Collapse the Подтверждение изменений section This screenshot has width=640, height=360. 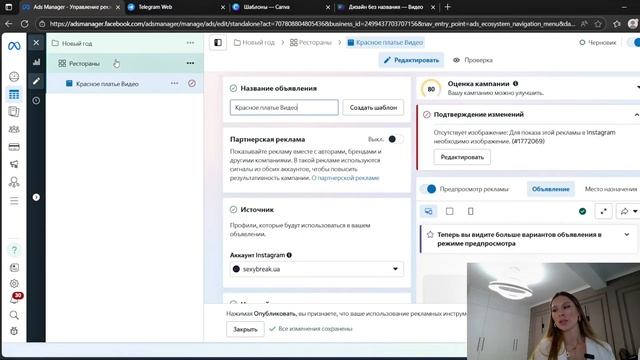636,115
